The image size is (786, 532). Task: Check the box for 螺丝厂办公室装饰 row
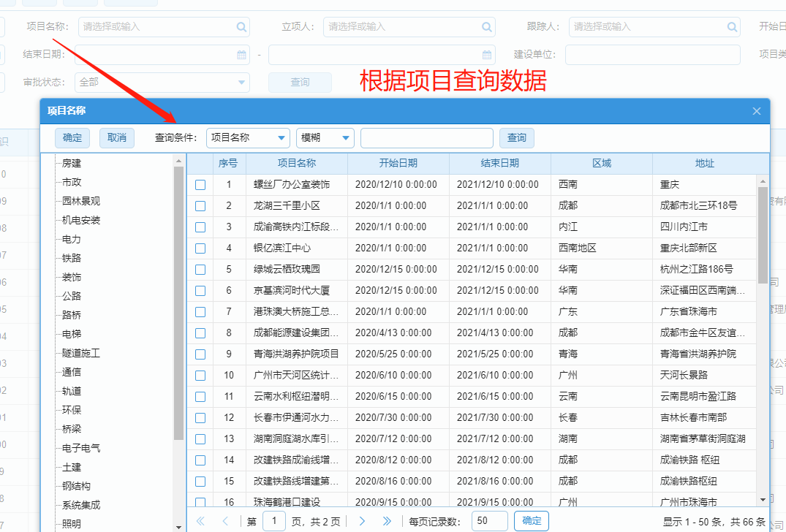200,185
